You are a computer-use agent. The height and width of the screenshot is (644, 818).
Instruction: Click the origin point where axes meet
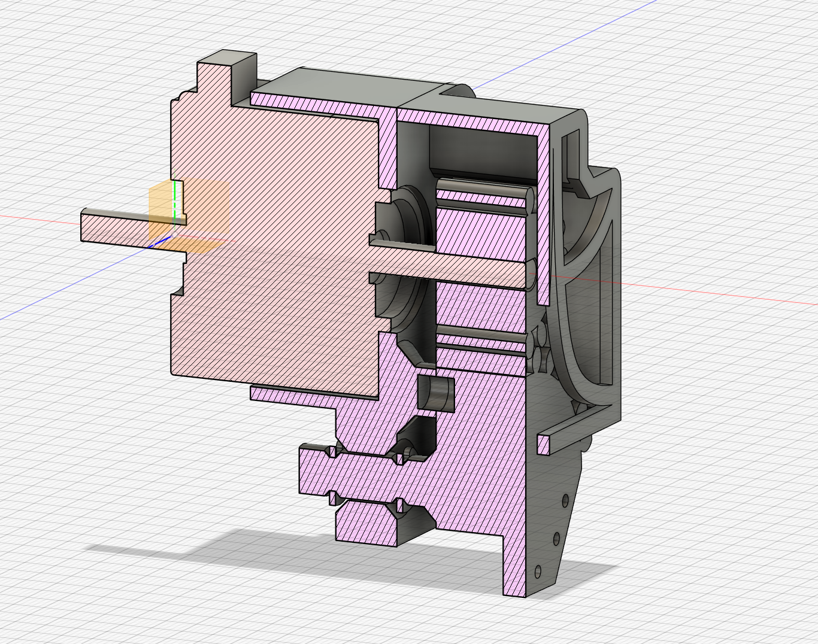tap(174, 235)
